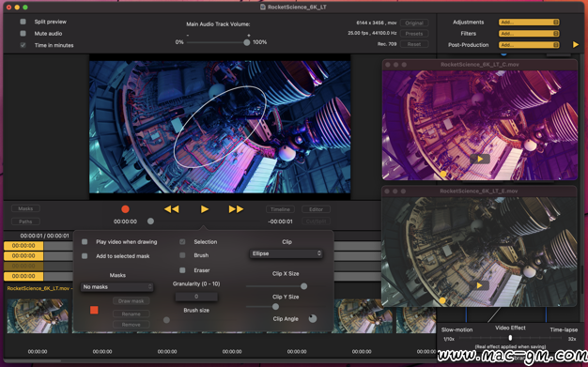Click the Time-lapse label
Viewport: 588px width, 367px height.
coord(564,329)
